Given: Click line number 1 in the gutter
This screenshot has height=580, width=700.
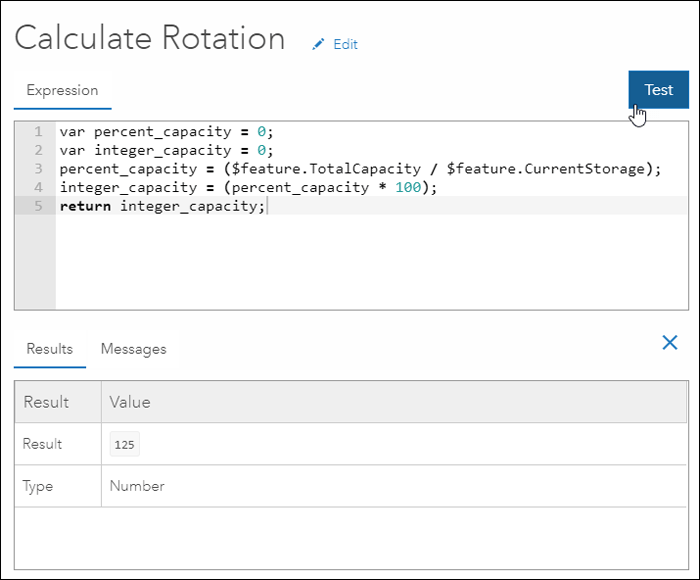Looking at the screenshot, I should click(x=38, y=131).
